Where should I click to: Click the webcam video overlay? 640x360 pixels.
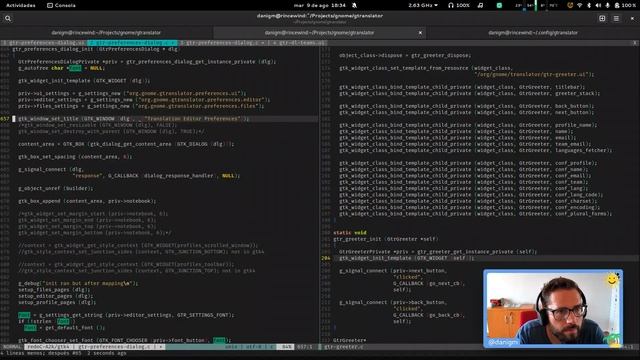553,308
